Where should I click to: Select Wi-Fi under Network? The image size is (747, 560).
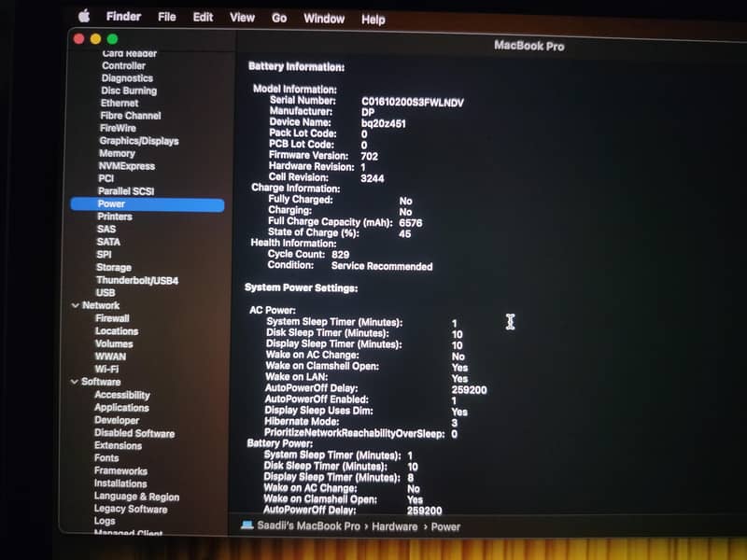pos(106,369)
